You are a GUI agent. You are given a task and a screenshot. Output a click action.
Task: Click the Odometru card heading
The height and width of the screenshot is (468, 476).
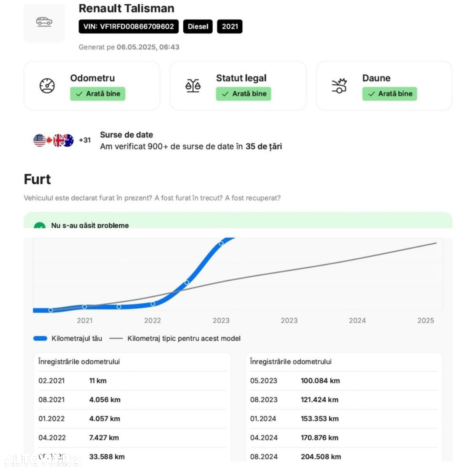click(x=92, y=78)
